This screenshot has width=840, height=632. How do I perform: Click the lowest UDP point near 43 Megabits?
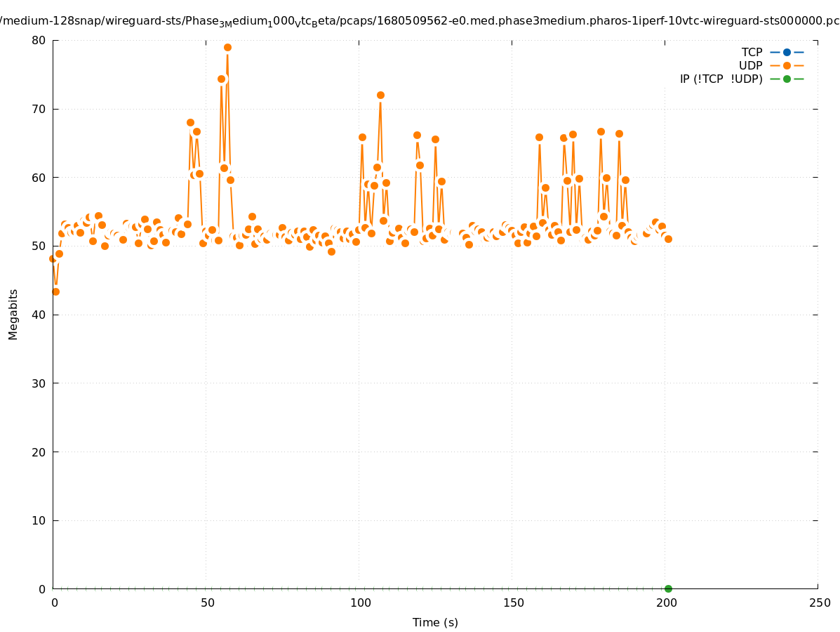55,291
